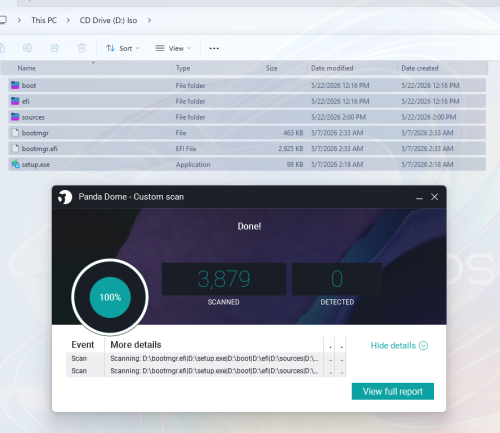The width and height of the screenshot is (500, 433).
Task: Click the Rename icon in Explorer toolbar
Action: [27, 48]
